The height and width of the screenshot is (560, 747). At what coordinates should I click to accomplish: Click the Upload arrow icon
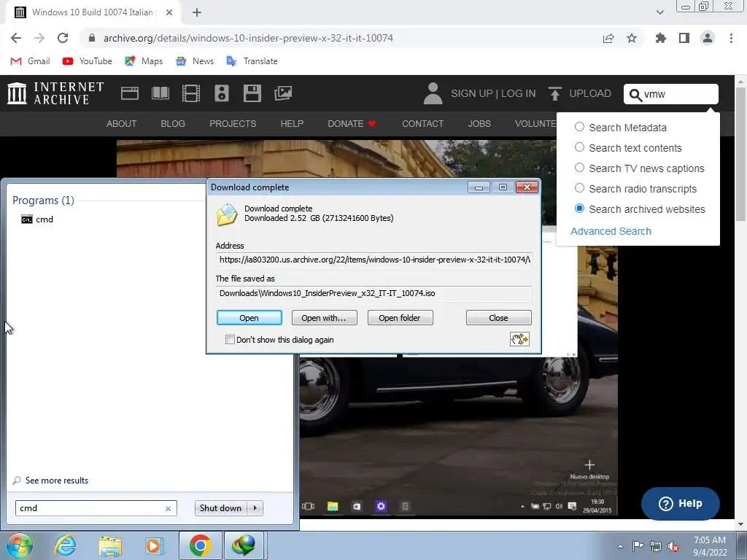coord(554,93)
